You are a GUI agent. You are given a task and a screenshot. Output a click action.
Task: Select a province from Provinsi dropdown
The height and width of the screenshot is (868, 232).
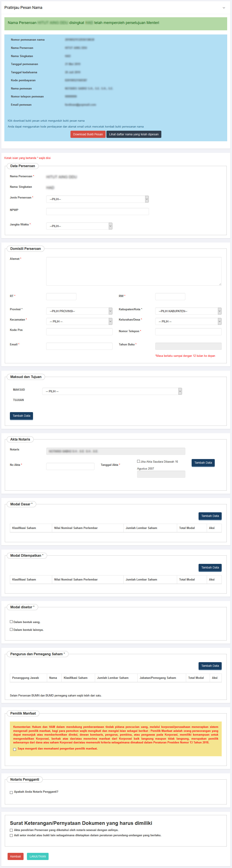click(79, 311)
